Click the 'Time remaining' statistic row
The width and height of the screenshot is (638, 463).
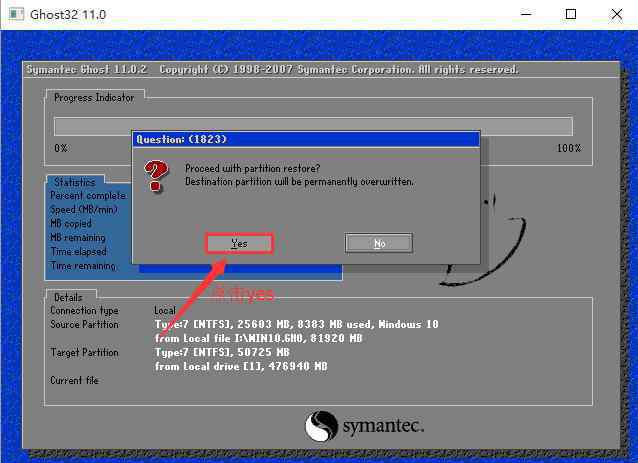click(83, 266)
